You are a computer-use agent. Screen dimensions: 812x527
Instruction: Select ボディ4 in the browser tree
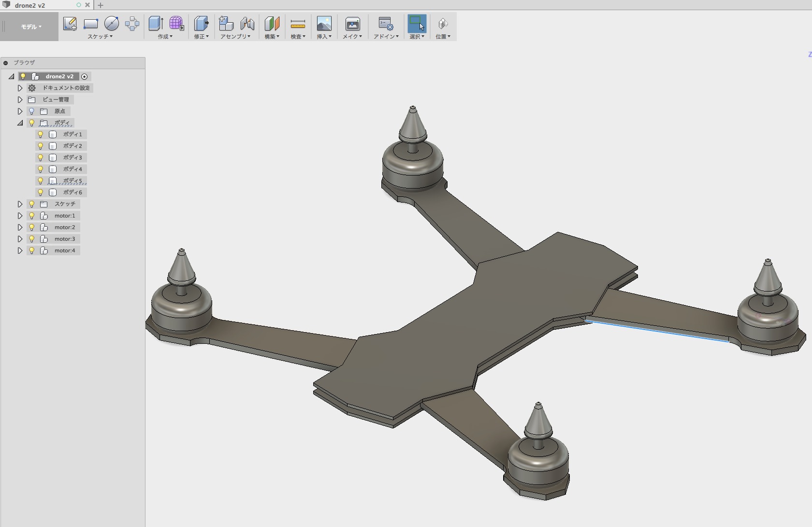(x=72, y=169)
